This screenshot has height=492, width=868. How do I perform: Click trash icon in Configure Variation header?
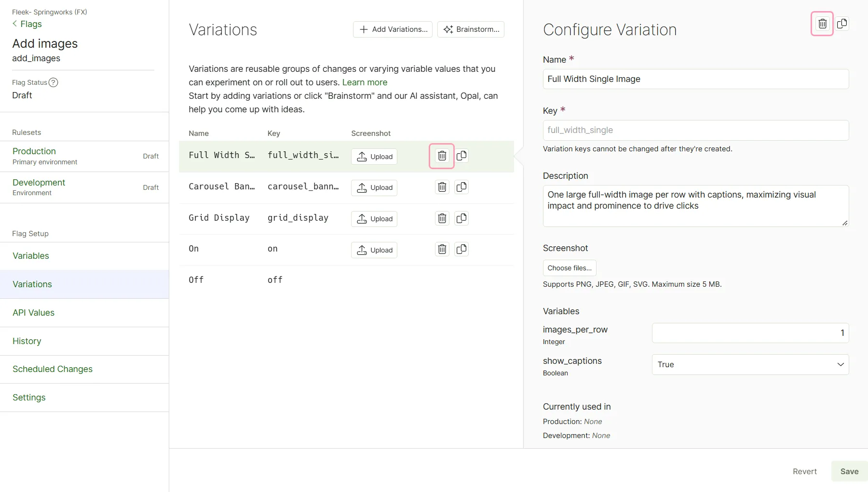[x=822, y=24]
